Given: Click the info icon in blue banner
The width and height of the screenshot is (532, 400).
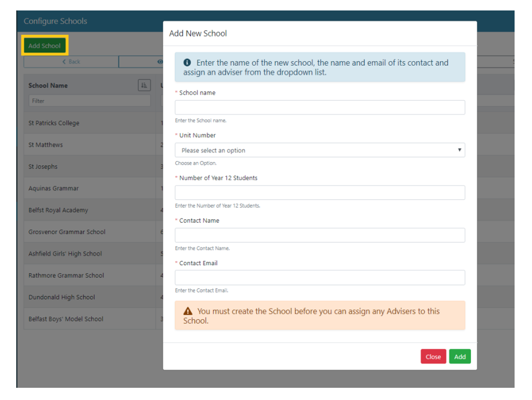Looking at the screenshot, I should coord(187,62).
